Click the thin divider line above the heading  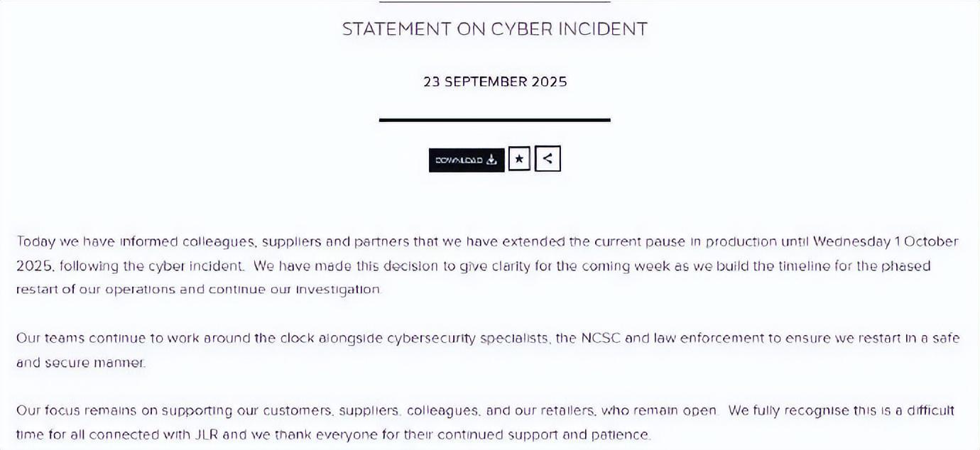point(495,1)
